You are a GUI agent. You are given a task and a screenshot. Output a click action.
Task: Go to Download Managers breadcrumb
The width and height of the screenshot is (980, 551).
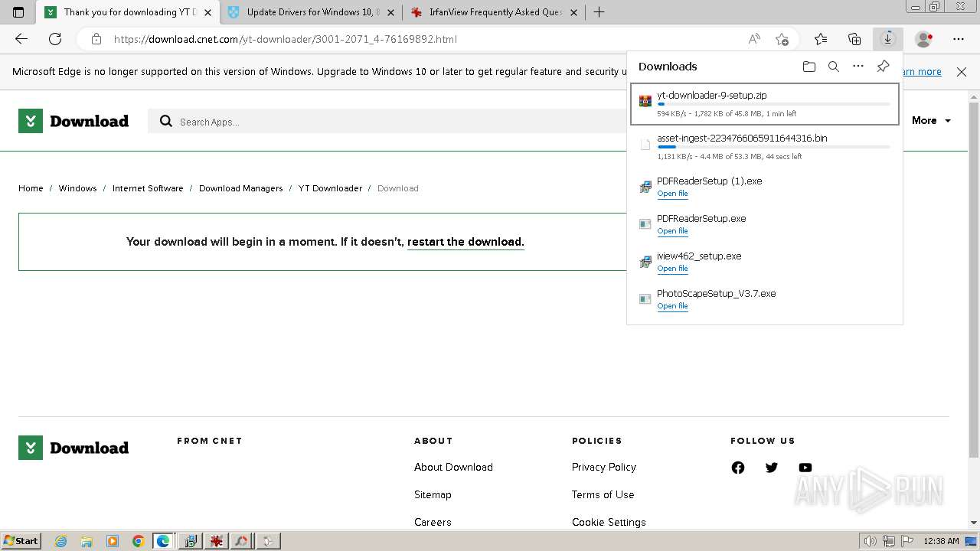pos(240,188)
